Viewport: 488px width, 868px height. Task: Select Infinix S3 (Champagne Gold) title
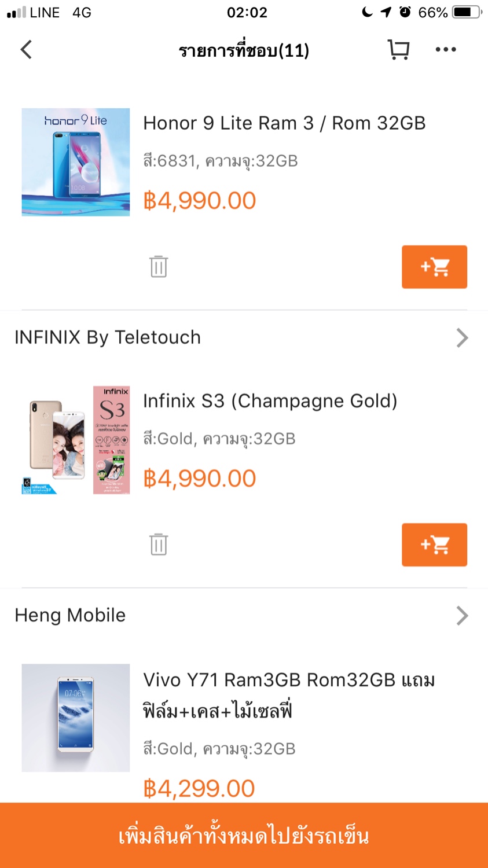click(x=270, y=401)
